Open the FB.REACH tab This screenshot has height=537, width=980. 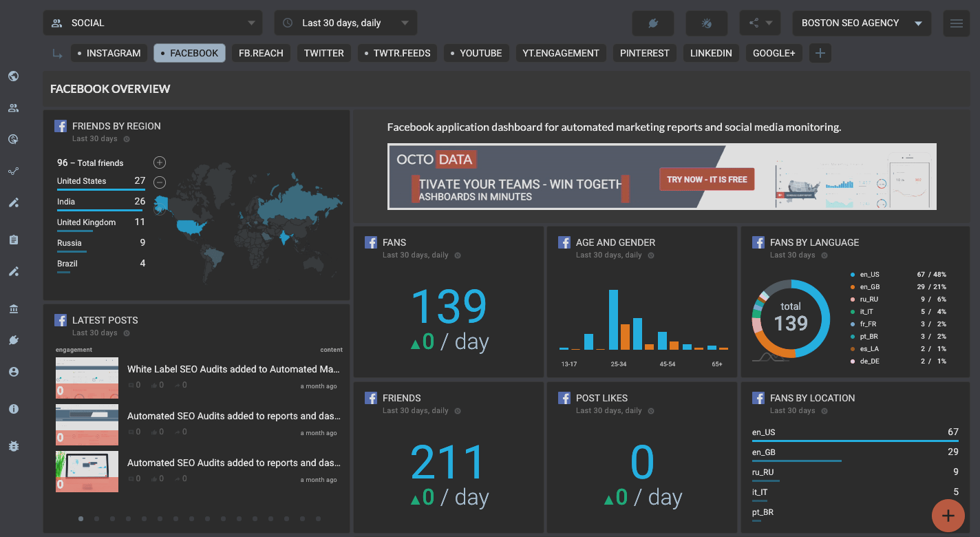click(261, 53)
